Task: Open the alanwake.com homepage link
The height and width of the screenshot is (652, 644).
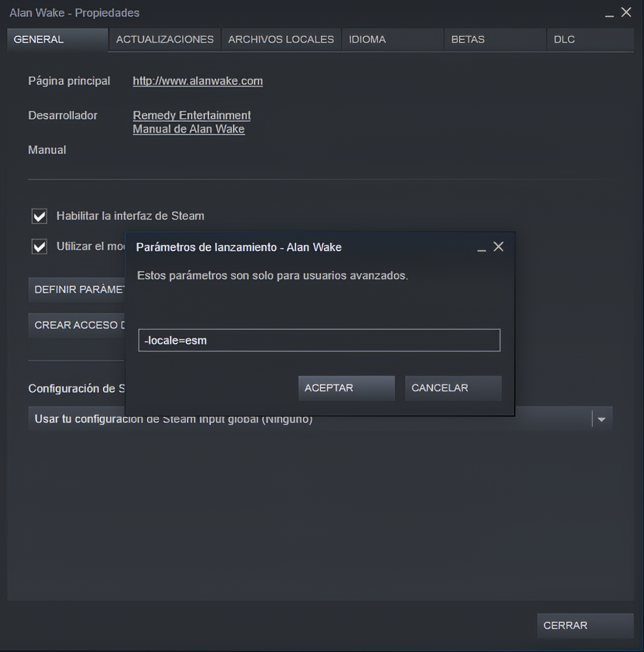Action: pyautogui.click(x=198, y=81)
